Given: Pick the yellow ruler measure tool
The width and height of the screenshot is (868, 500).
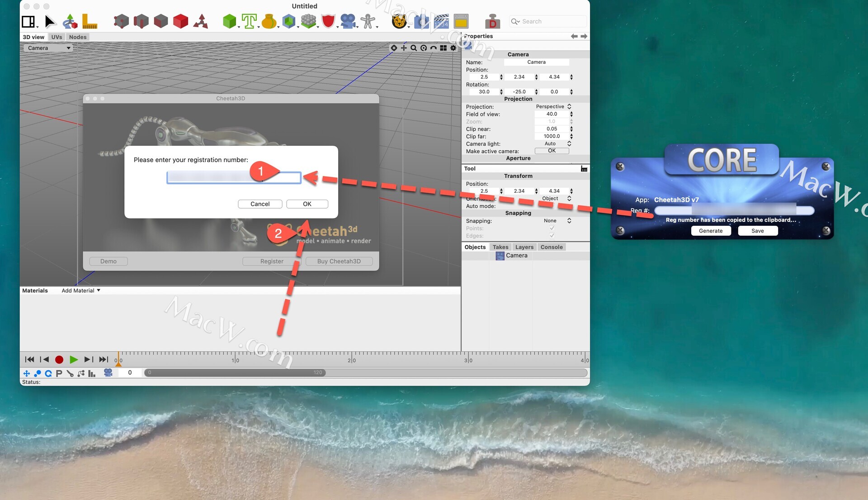Looking at the screenshot, I should click(x=90, y=21).
